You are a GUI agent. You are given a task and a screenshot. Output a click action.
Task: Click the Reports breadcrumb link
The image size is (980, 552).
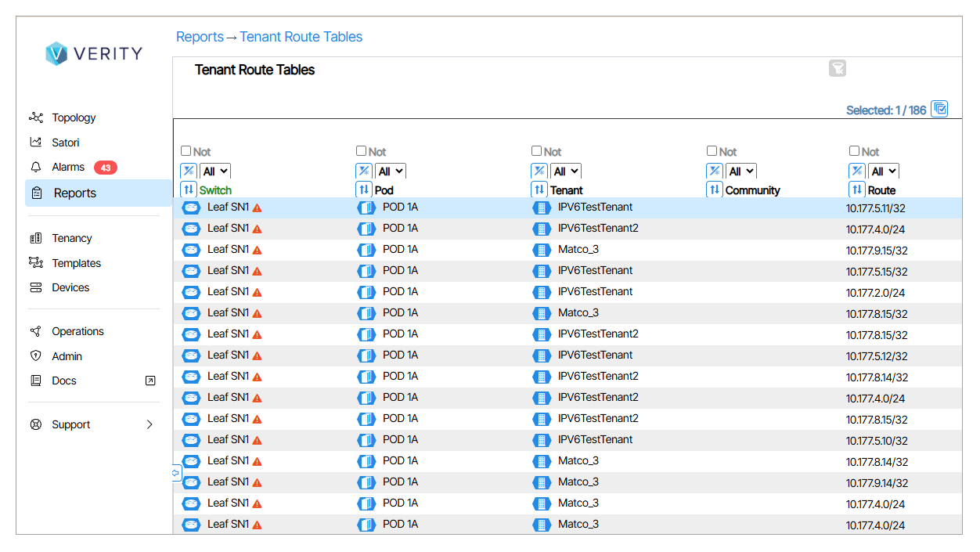pos(200,37)
